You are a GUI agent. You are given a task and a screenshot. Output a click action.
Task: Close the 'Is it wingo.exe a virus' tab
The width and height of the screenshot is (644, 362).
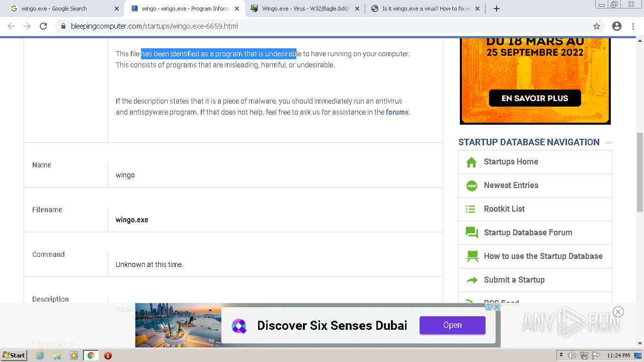477,9
